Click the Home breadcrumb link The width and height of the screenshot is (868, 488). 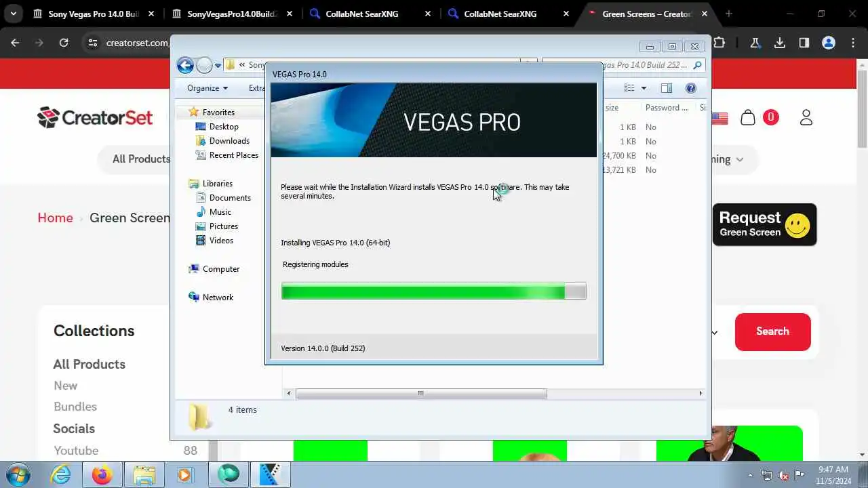tap(55, 218)
